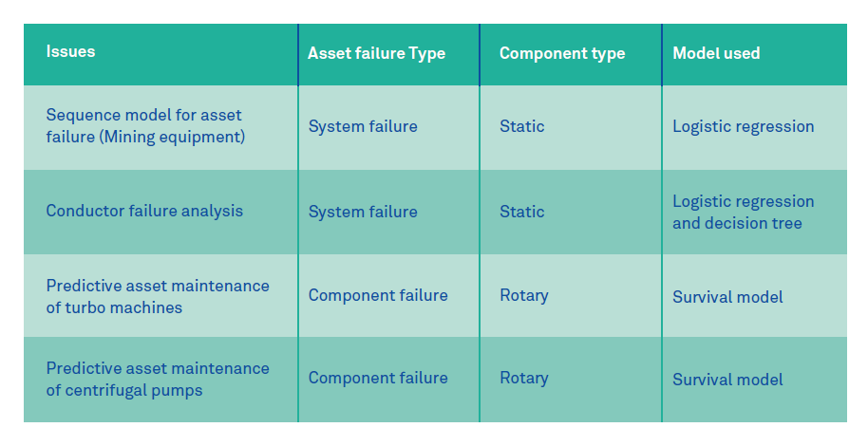Click Static in the mining equipment row
868x446 pixels.
(522, 127)
